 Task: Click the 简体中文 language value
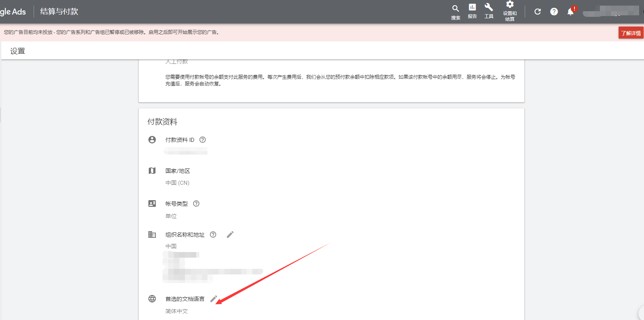(177, 311)
